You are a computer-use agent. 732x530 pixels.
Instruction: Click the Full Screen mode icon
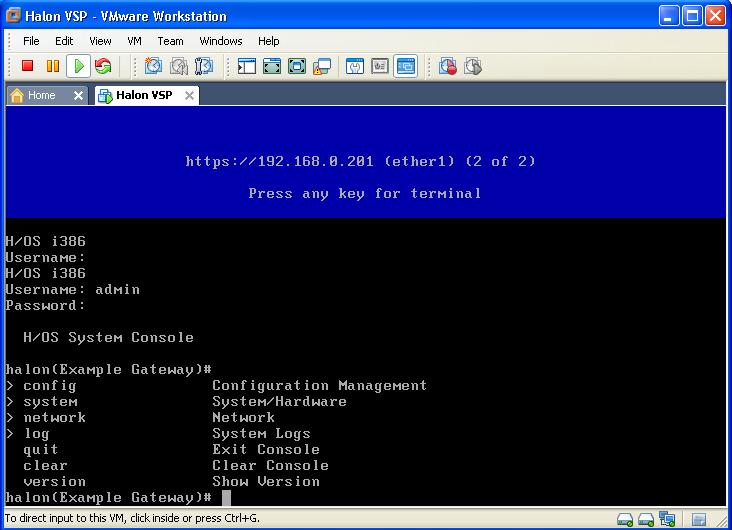[297, 66]
